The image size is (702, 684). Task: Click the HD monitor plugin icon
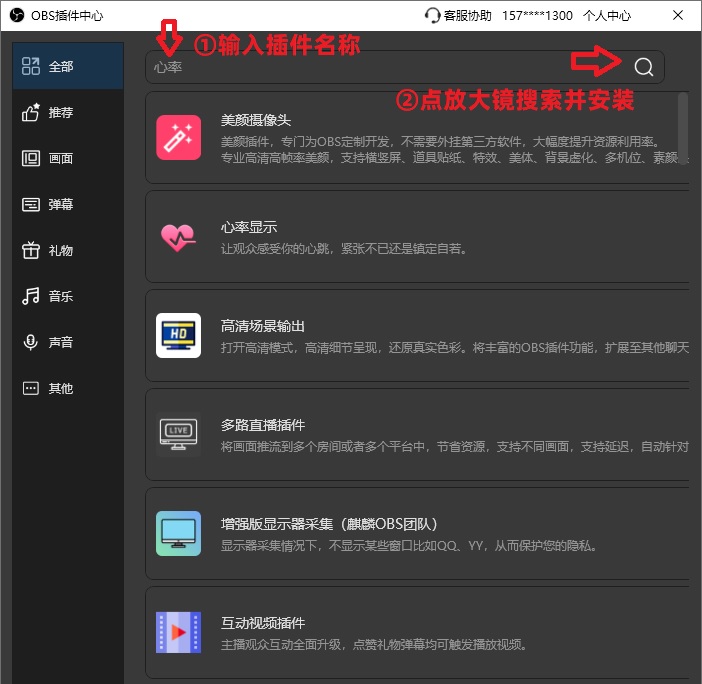click(178, 335)
